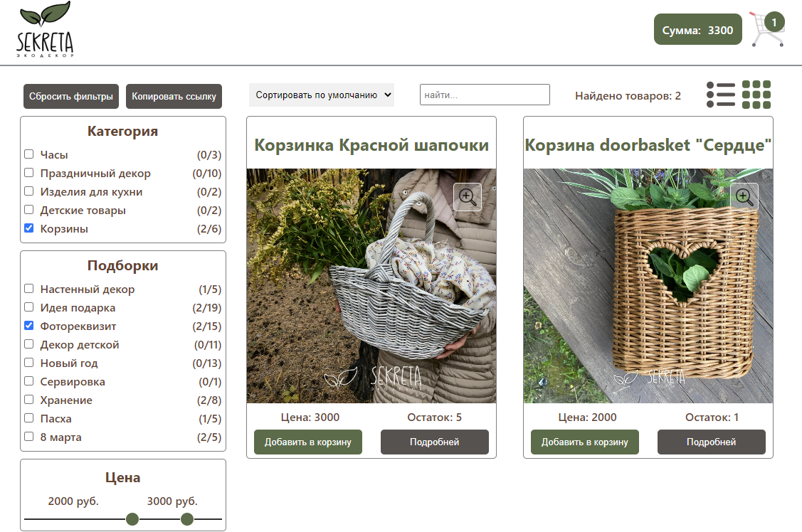The image size is (802, 532).
Task: Open the shopping cart icon
Action: [x=766, y=30]
